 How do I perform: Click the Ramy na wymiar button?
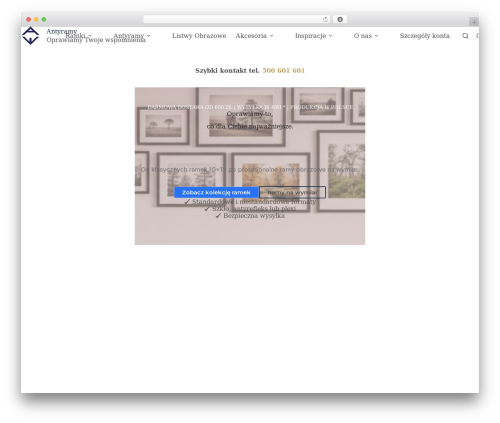tap(292, 192)
